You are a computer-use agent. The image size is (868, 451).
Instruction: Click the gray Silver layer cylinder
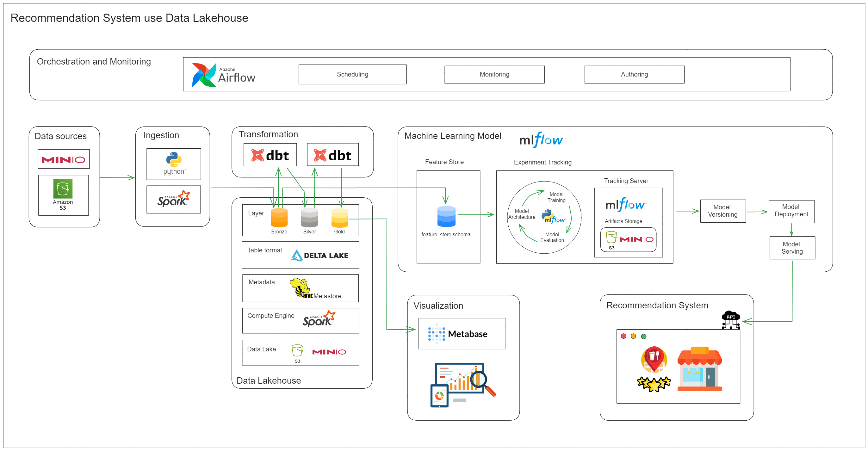pos(309,218)
